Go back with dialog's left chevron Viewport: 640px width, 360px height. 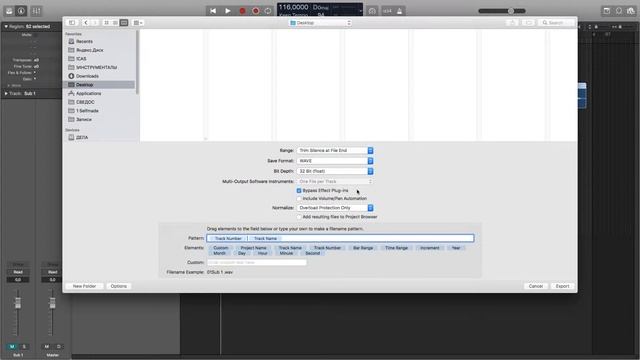86,22
